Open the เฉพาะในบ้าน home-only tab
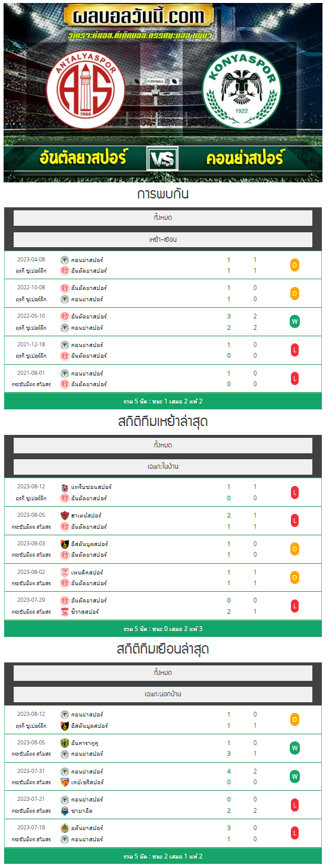 (163, 467)
